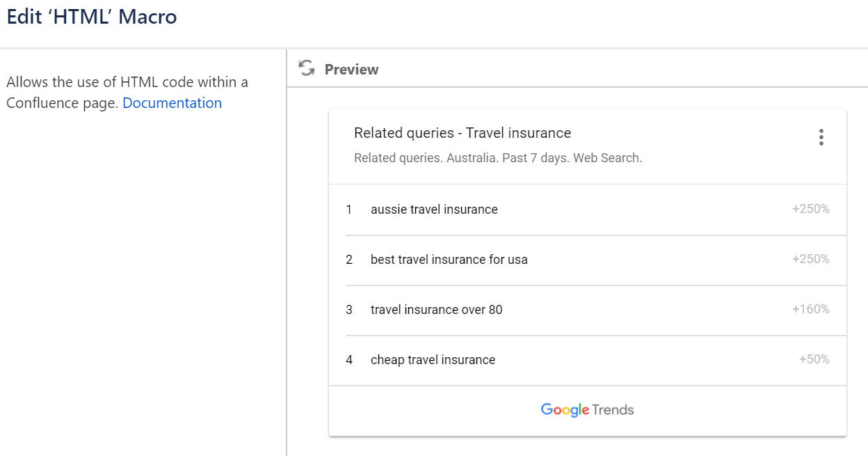This screenshot has height=456, width=868.
Task: Open the three-dot widget options menu
Action: coord(821,137)
